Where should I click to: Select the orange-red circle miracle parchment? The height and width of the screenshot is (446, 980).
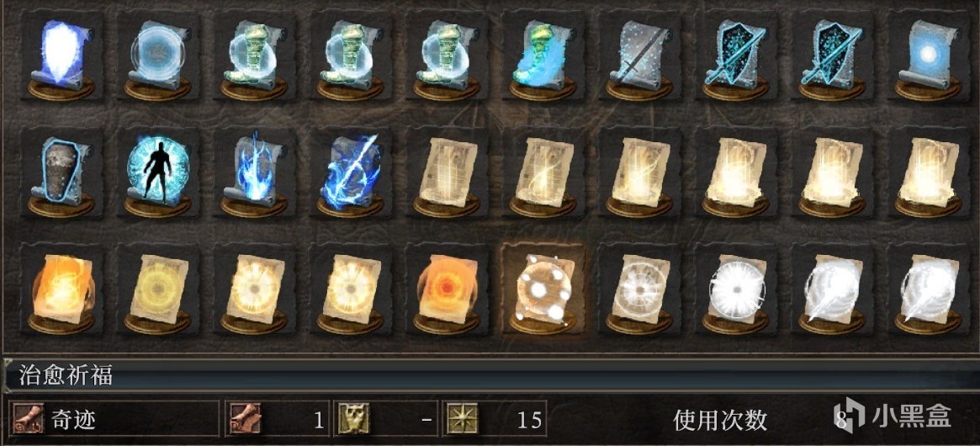coord(446,289)
